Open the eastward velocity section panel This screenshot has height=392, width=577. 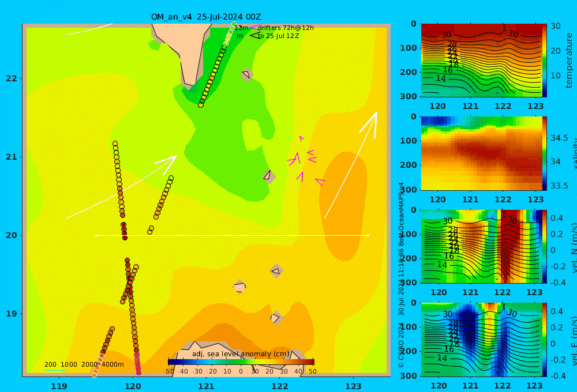click(481, 340)
